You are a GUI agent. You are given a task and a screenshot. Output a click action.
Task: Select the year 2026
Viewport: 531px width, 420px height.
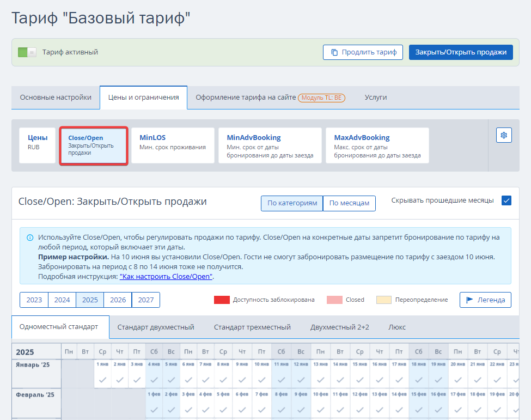pyautogui.click(x=118, y=300)
